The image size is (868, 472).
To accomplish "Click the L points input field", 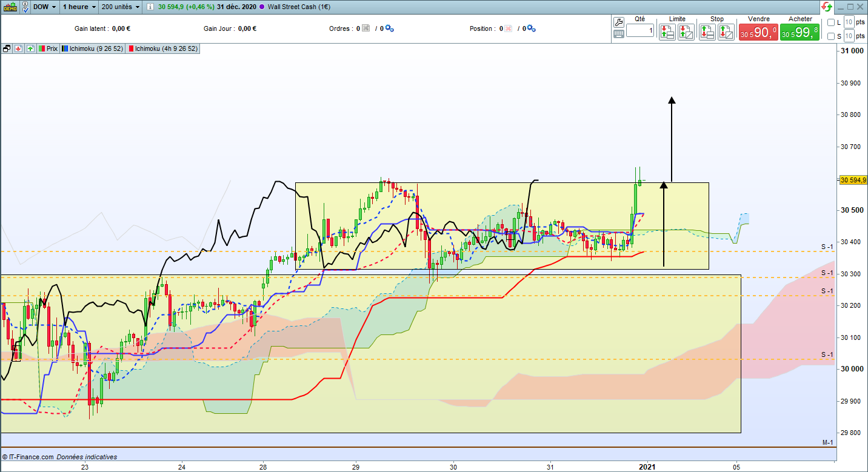I will tap(849, 22).
